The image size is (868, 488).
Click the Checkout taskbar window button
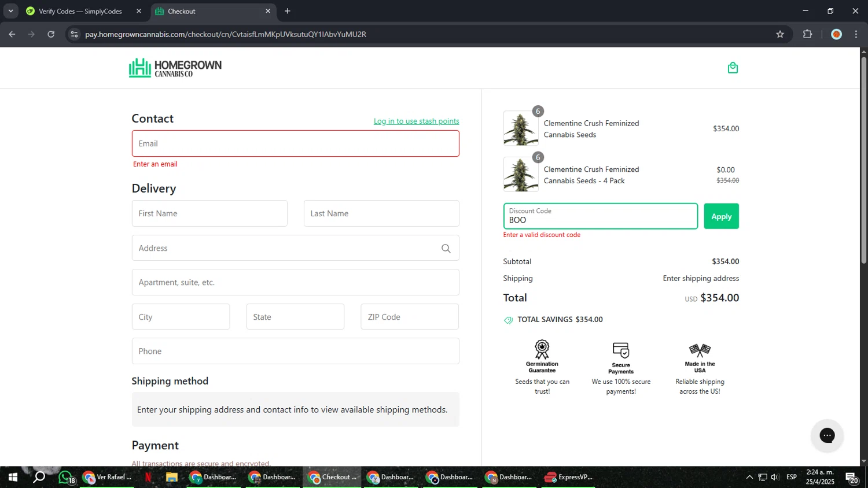(x=333, y=477)
